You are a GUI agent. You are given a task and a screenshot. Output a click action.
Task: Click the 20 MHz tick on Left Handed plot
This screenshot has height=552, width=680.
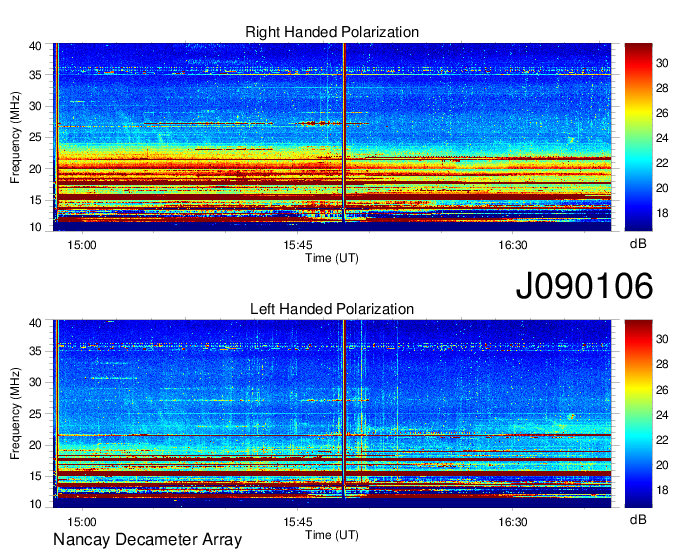(x=36, y=445)
